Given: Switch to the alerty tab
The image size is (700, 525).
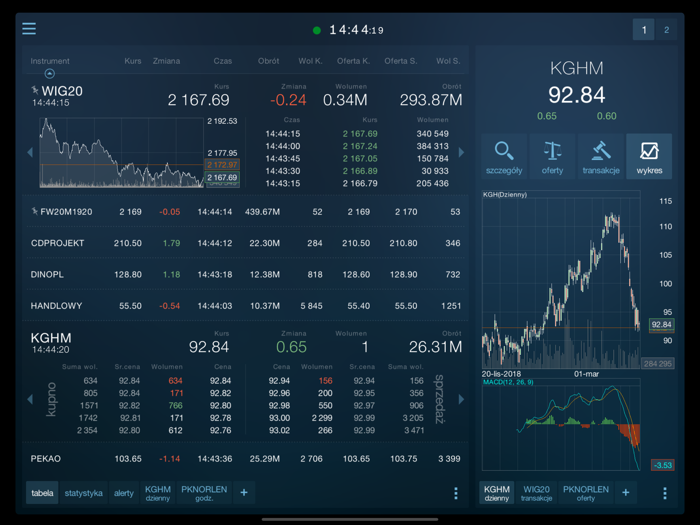Looking at the screenshot, I should 123,493.
